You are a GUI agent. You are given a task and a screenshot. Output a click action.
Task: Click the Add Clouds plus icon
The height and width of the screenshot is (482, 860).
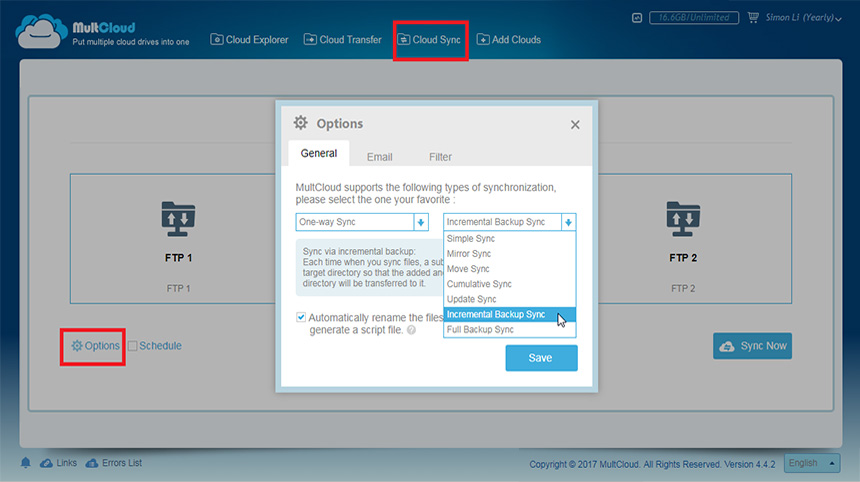[483, 39]
